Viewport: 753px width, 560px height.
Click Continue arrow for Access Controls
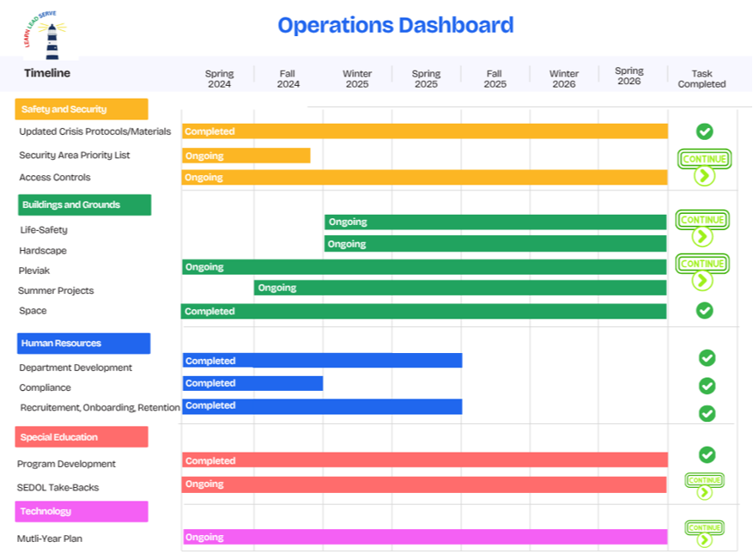click(703, 176)
